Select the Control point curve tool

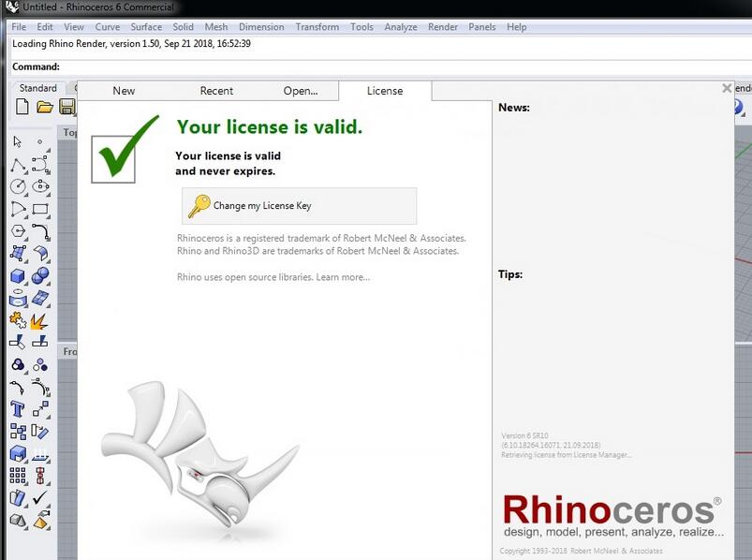[41, 165]
